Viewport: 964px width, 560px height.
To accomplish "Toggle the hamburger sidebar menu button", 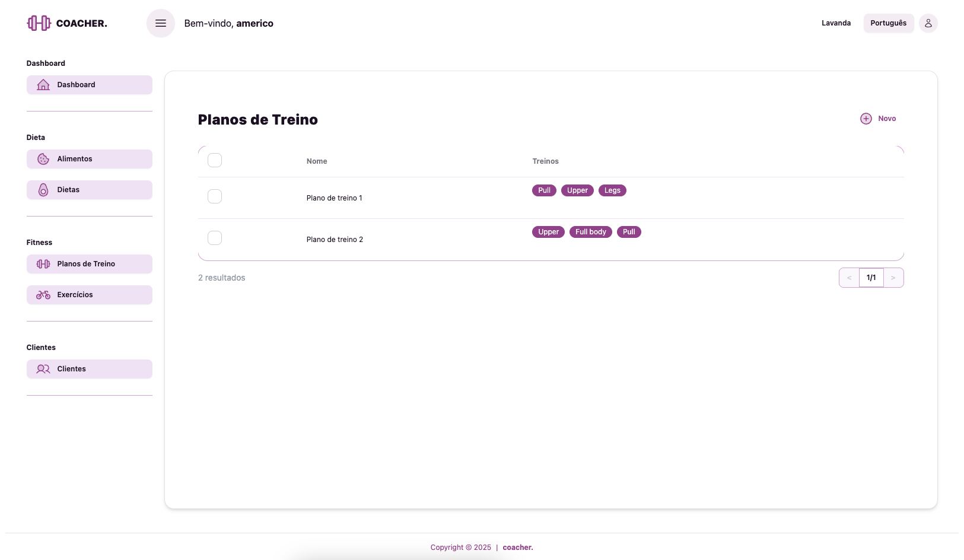I will [x=161, y=23].
